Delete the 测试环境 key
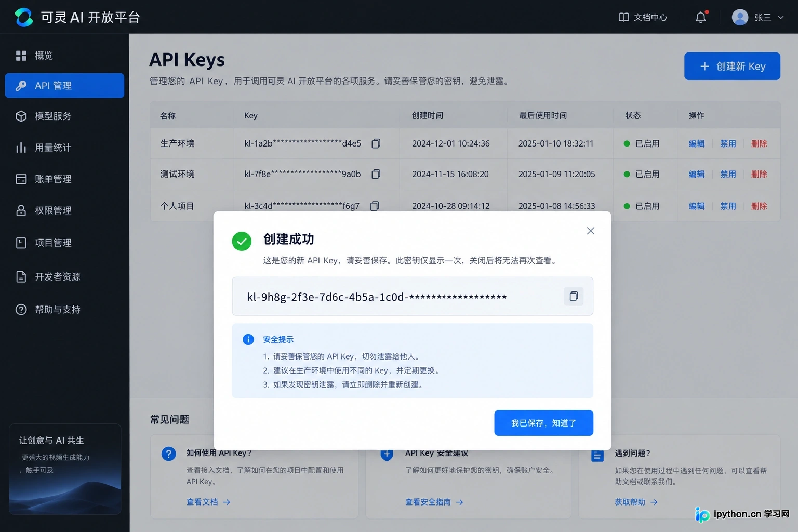The height and width of the screenshot is (532, 798). pyautogui.click(x=759, y=174)
